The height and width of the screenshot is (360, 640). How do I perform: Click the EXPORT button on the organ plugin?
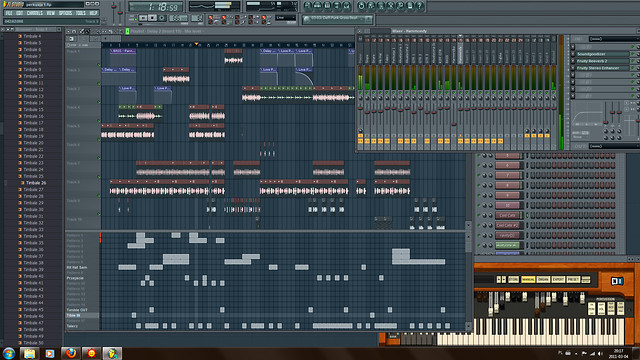558,280
